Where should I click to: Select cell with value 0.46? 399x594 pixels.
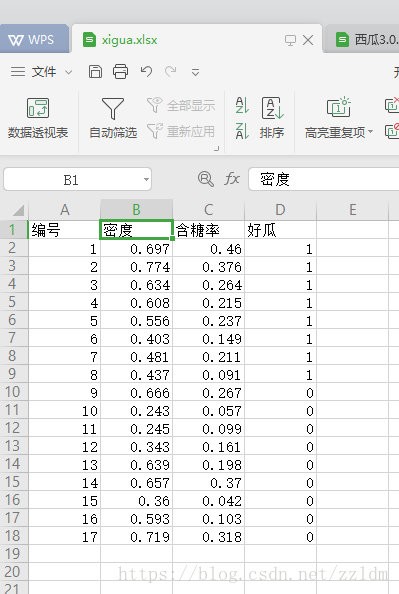208,249
